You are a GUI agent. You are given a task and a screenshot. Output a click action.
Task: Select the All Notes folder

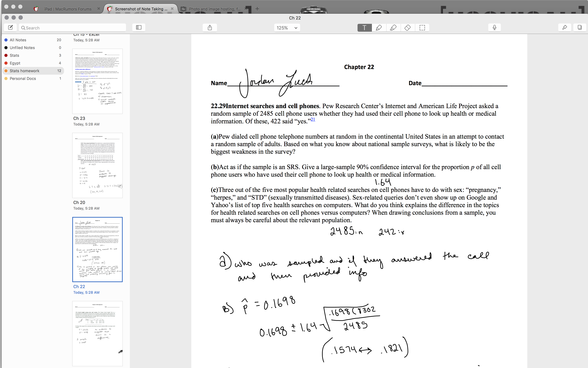pos(33,40)
